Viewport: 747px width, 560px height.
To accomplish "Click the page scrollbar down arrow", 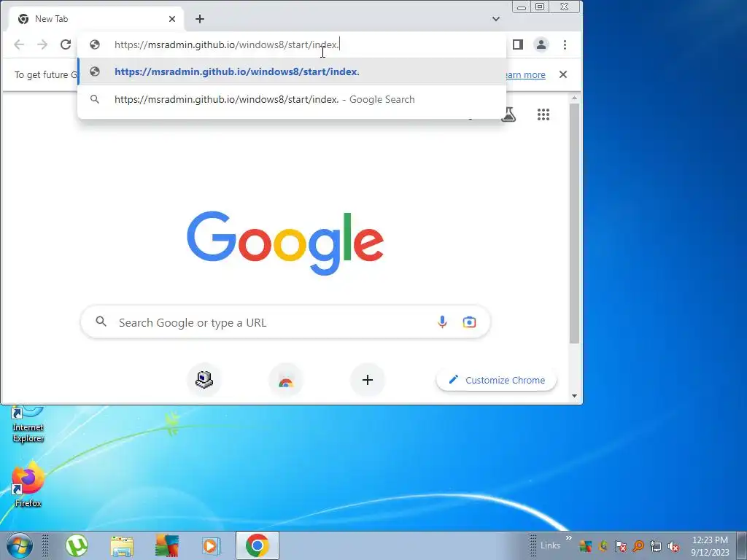I will tap(575, 396).
